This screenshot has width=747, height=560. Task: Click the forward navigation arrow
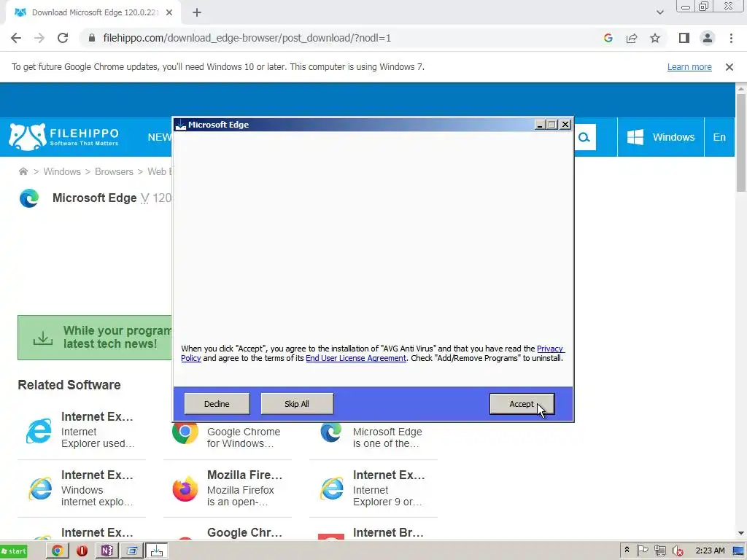[x=39, y=38]
